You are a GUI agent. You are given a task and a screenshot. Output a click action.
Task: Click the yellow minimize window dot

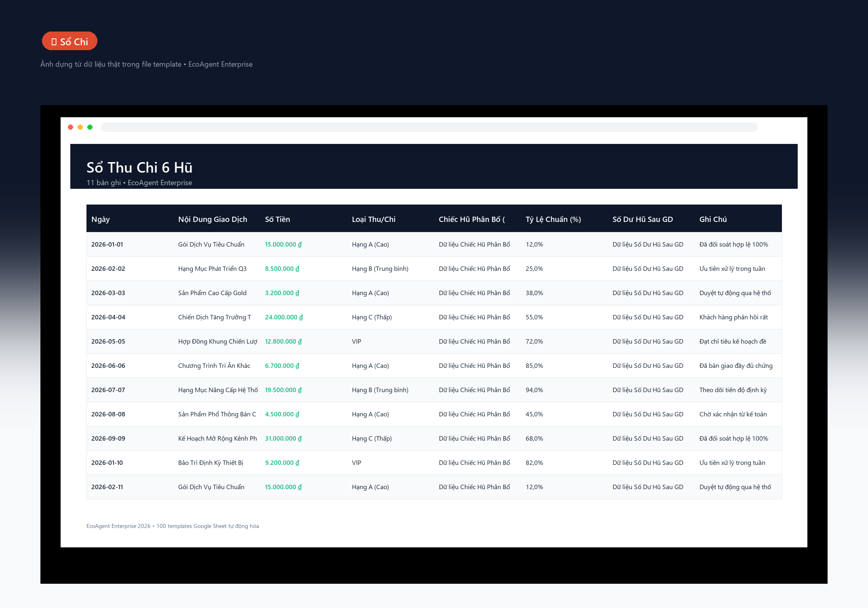pyautogui.click(x=80, y=127)
